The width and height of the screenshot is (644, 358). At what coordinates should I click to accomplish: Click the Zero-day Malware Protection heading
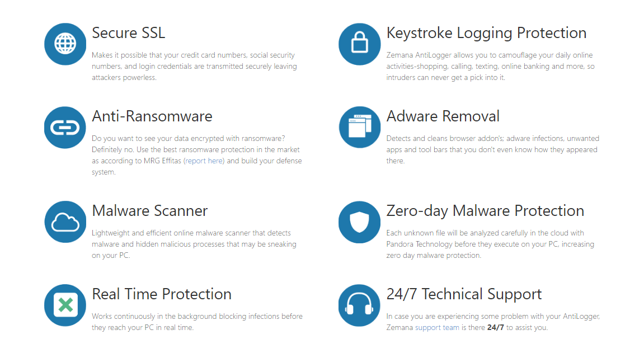(485, 211)
